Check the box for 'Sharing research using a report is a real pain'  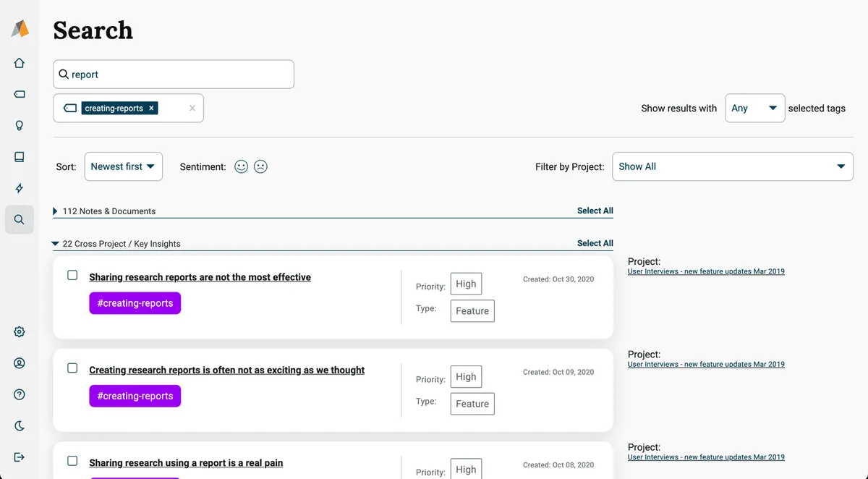(72, 461)
